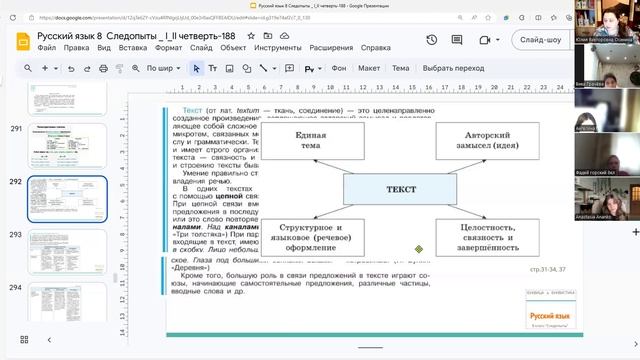Expand the video call options arrow
The image size is (640, 360).
pos(498,40)
